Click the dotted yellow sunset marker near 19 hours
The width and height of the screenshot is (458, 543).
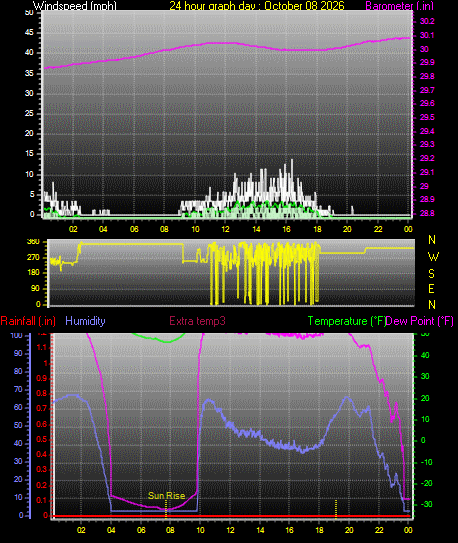pyautogui.click(x=336, y=509)
